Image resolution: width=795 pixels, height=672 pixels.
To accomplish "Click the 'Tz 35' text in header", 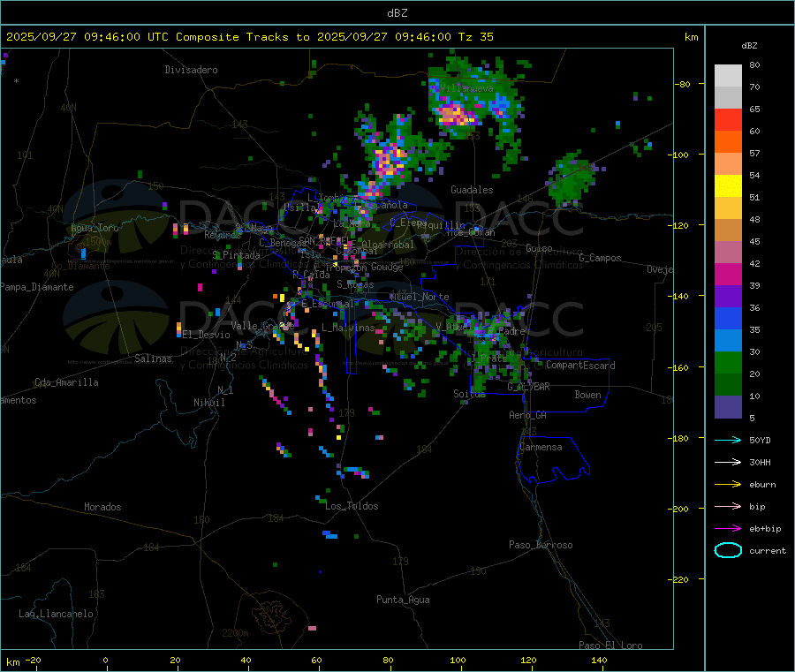I will 475,36.
